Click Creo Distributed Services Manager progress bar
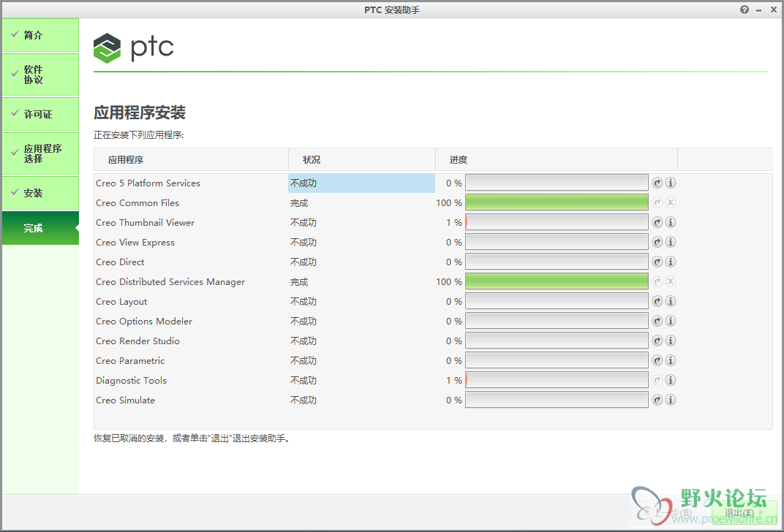Screen dimensions: 784x532 (x=557, y=281)
